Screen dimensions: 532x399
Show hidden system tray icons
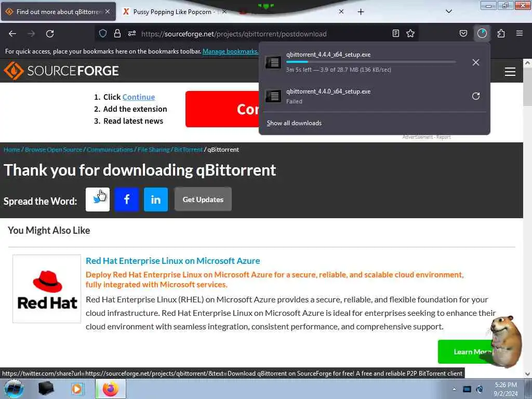[454, 389]
